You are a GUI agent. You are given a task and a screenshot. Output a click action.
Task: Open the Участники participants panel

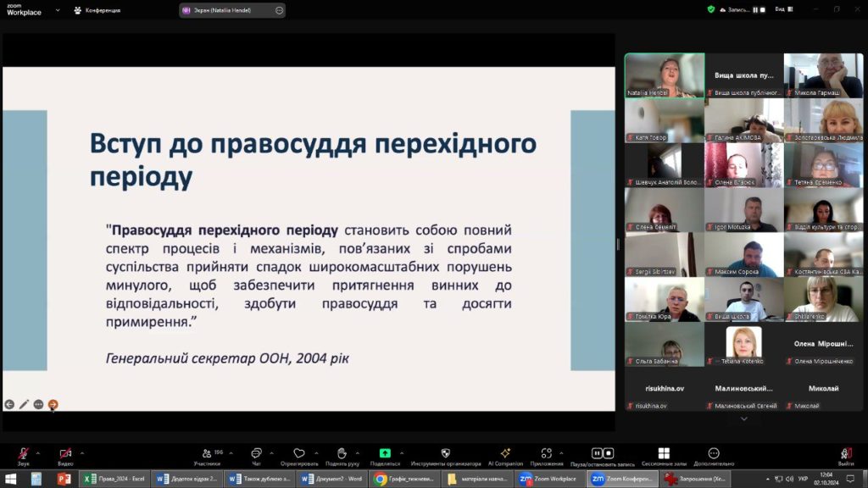pos(207,454)
